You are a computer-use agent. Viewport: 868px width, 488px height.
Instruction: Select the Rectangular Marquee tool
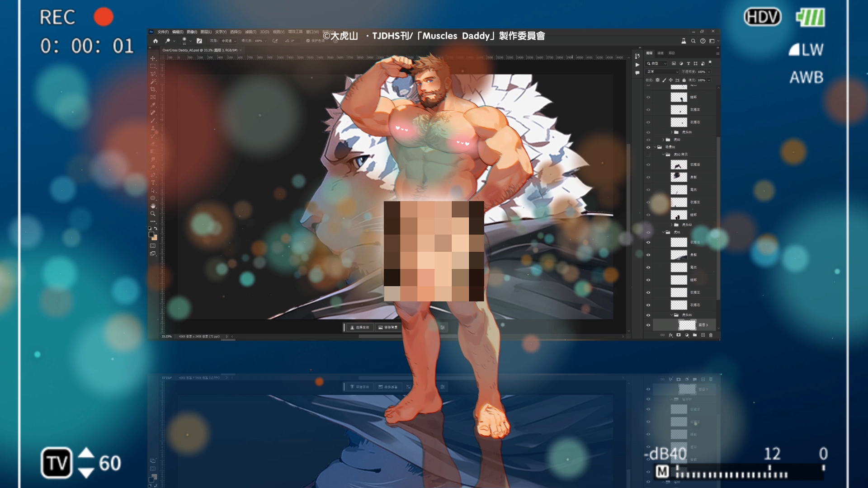tap(153, 66)
